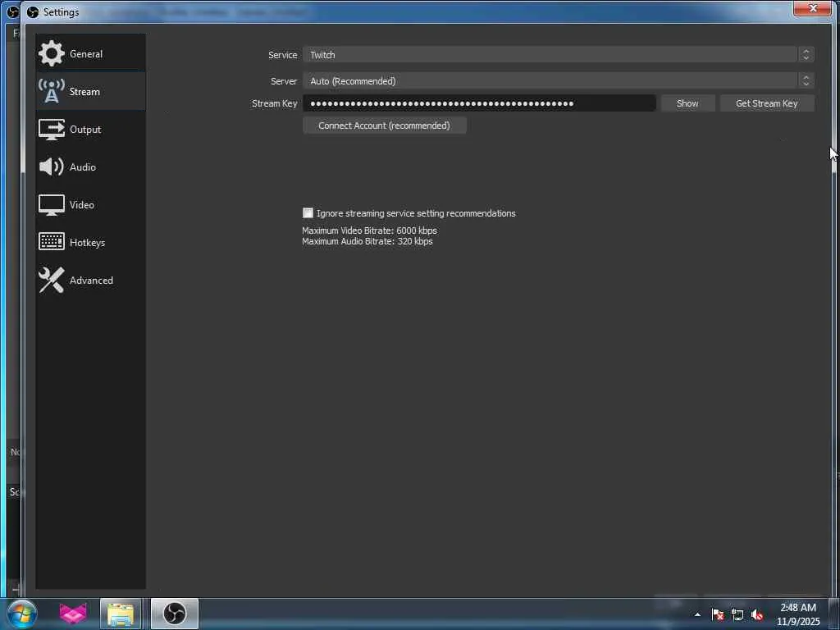Close the Settings window
Screen dimensions: 840x630
point(813,8)
